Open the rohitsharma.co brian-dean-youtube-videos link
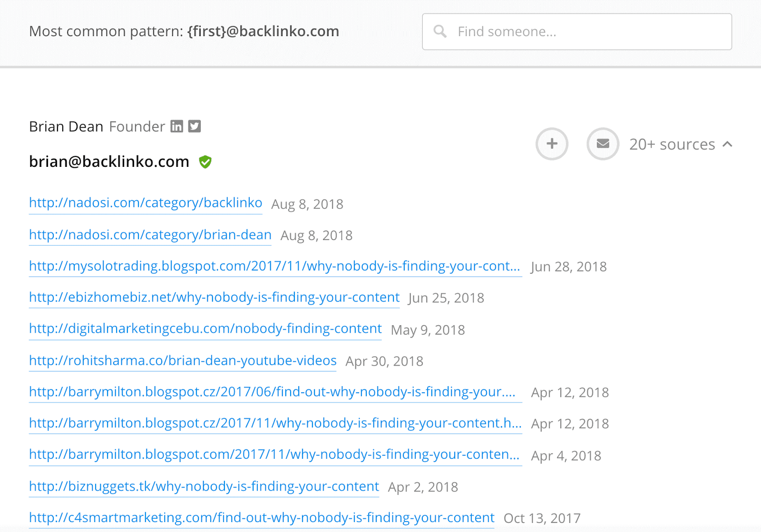The width and height of the screenshot is (761, 532). 183,361
